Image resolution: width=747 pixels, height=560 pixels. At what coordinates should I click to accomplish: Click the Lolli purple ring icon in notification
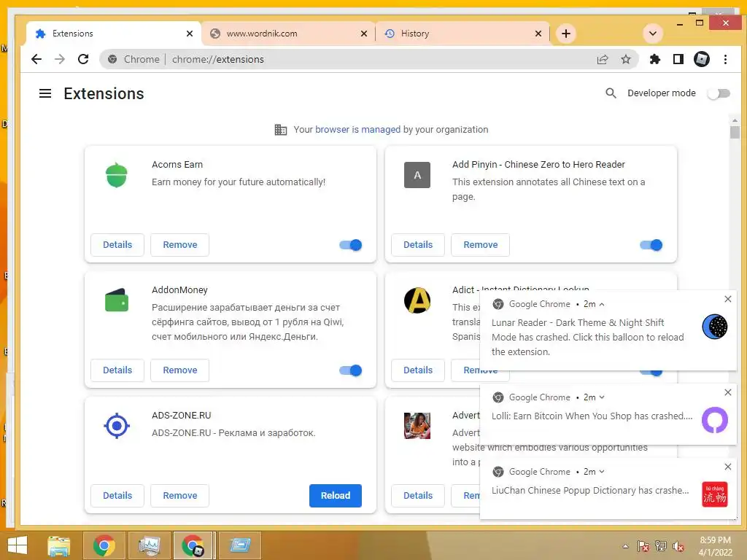(x=715, y=419)
